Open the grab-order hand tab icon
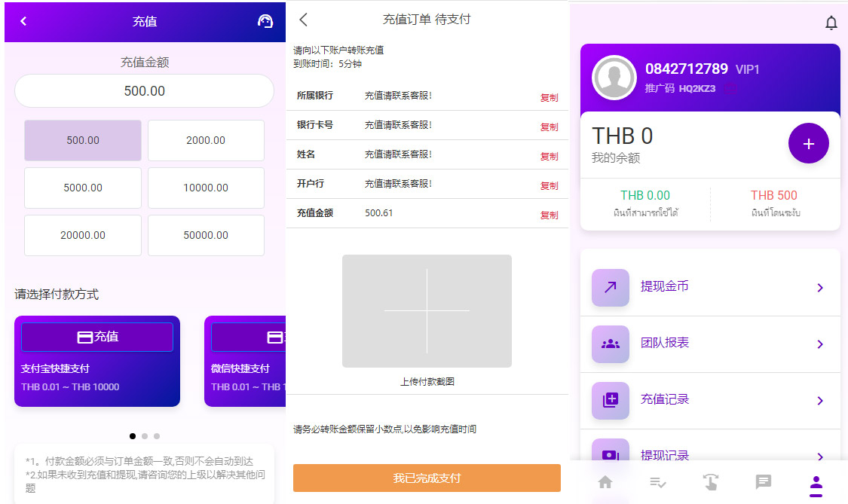 710,482
